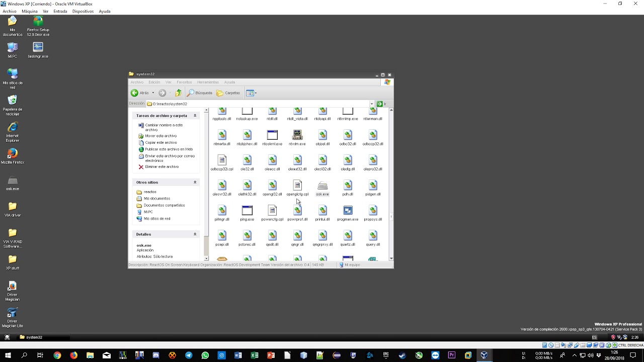Click Enviar este archivo por correo electrónico
644x362 pixels.
[167, 158]
